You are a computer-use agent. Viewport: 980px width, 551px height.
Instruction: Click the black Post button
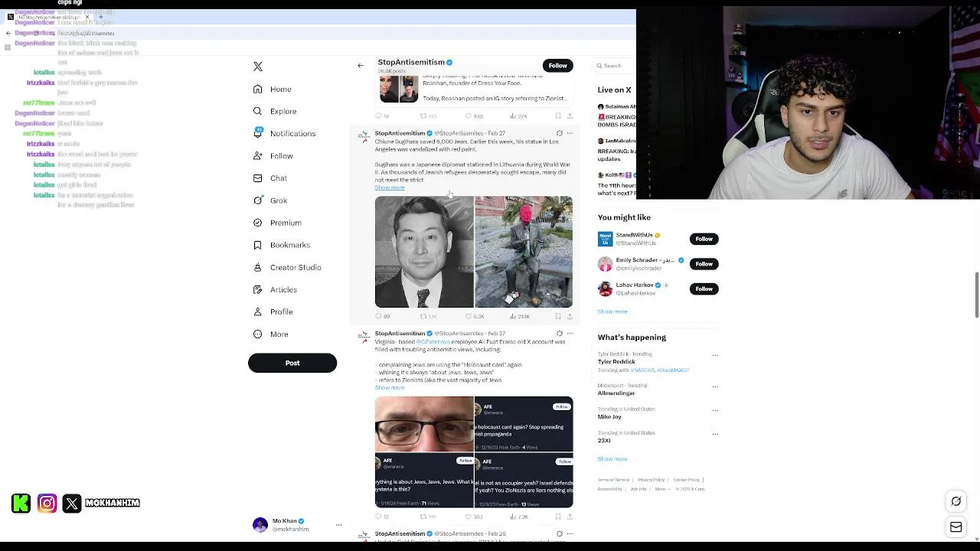[292, 363]
